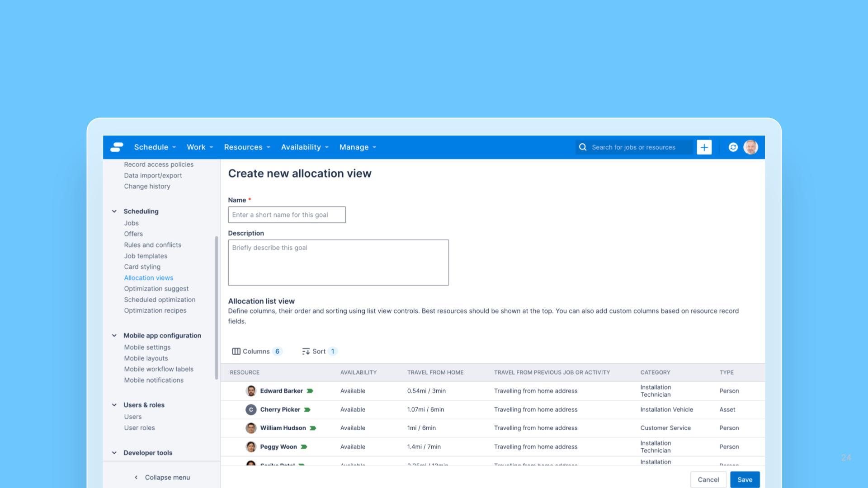Click Cherry Picker's avatar badge

tap(251, 410)
